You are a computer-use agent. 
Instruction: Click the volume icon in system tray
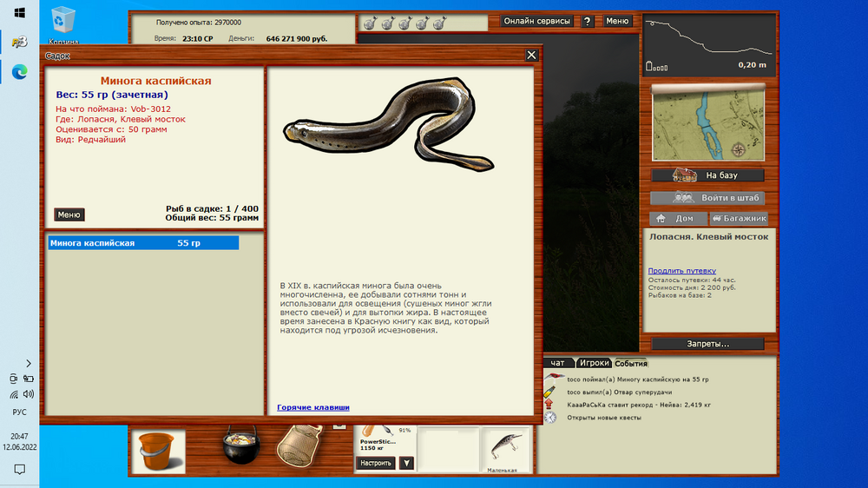[29, 393]
